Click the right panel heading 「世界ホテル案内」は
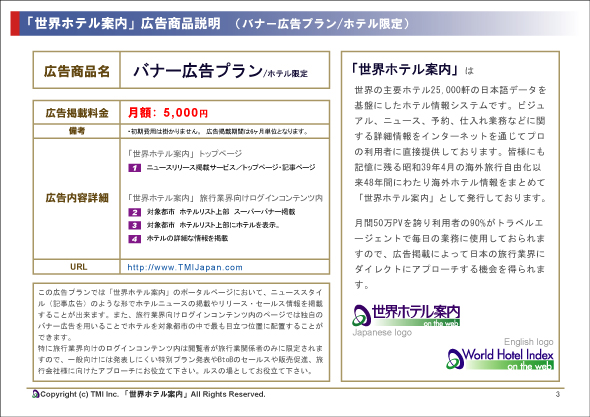 [411, 69]
